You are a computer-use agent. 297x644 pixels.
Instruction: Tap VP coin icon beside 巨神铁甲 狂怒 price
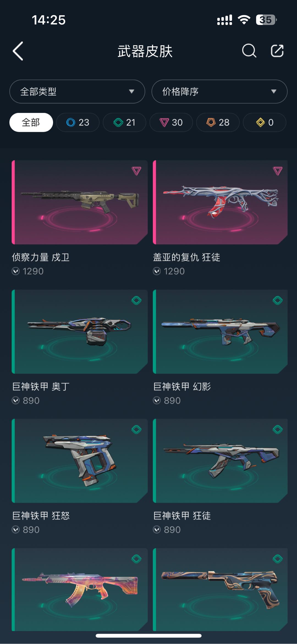tap(16, 530)
